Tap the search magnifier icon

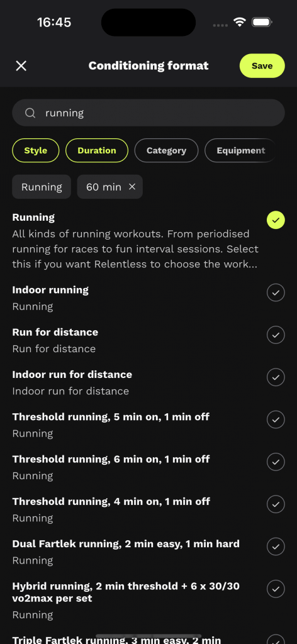pos(30,113)
